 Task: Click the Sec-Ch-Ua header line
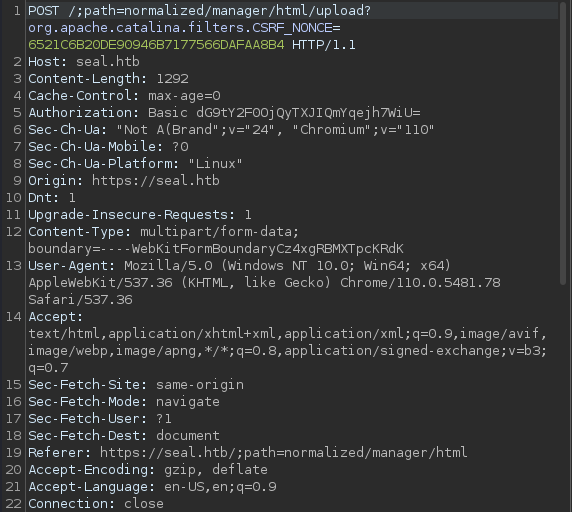[231, 129]
